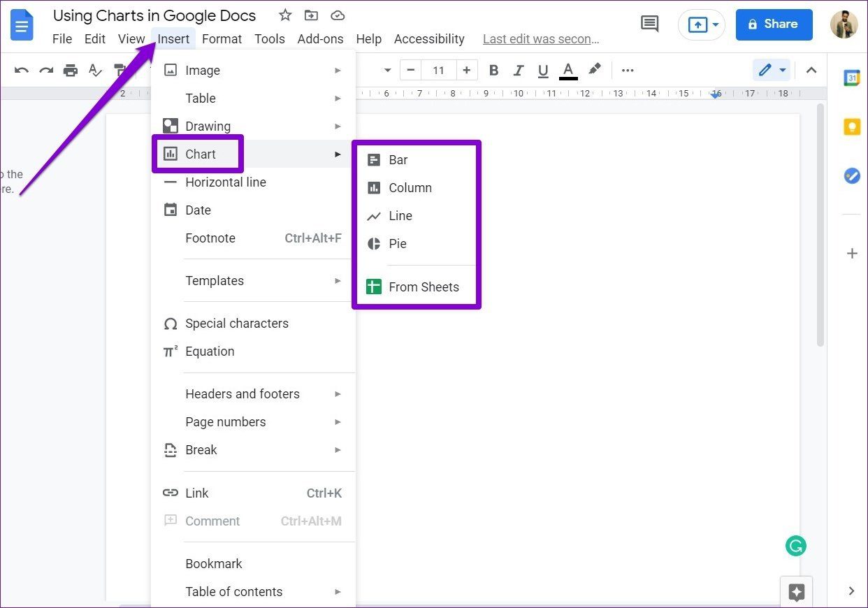The width and height of the screenshot is (868, 608).
Task: Open the account profile avatar
Action: point(844,24)
